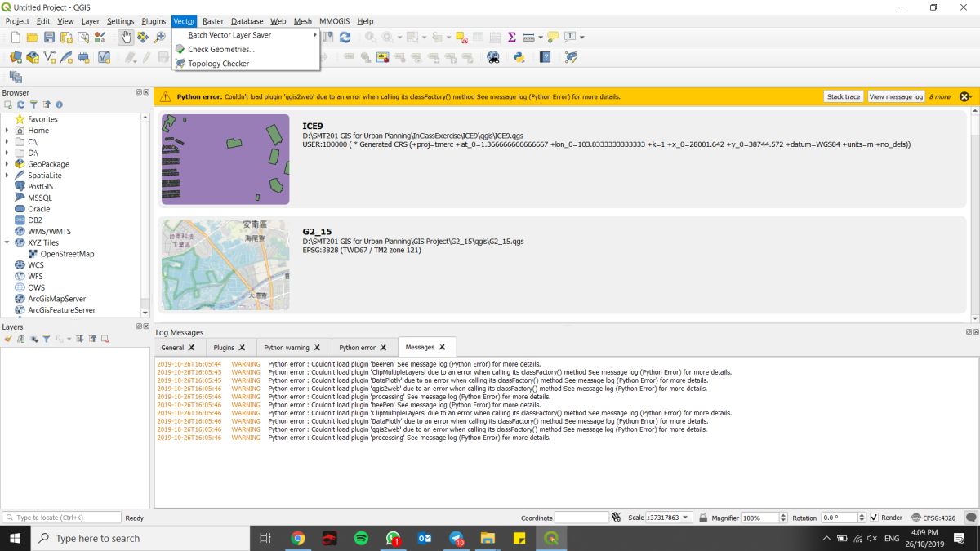The image size is (980, 551).
Task: Click Filter Legend icon in Layers panel
Action: (x=47, y=339)
